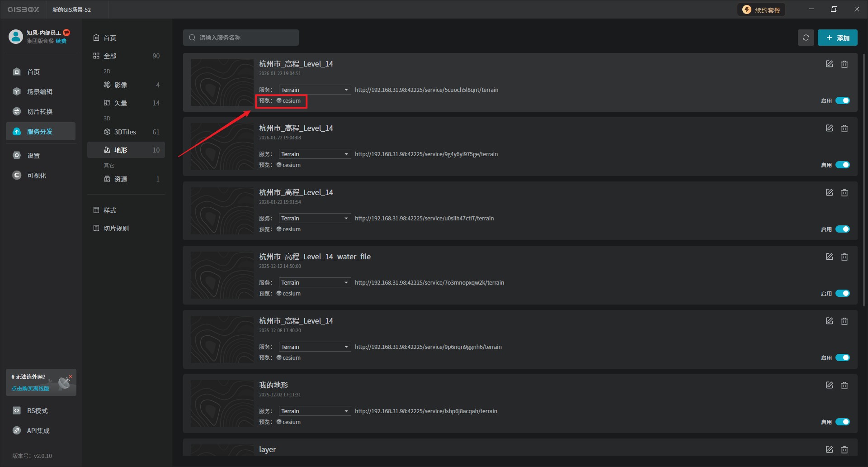
Task: Open 切片转换 in the left sidebar
Action: [x=40, y=112]
